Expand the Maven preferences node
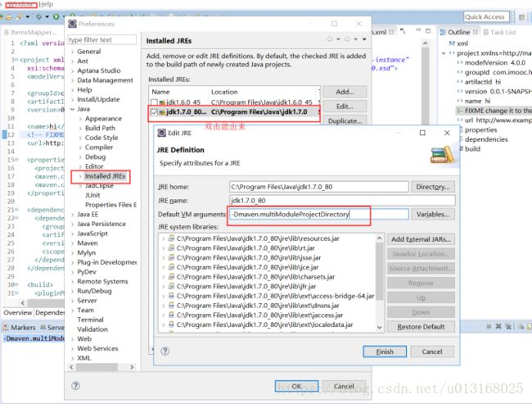The width and height of the screenshot is (532, 404). point(72,243)
